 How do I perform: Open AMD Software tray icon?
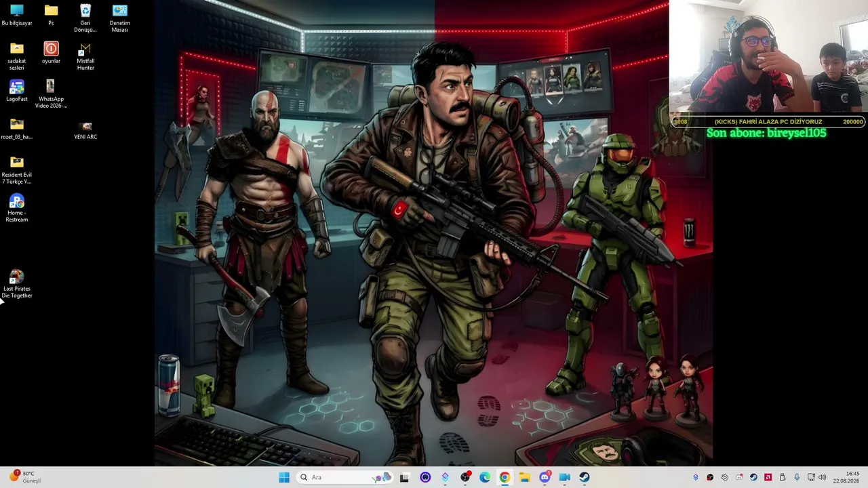(768, 477)
